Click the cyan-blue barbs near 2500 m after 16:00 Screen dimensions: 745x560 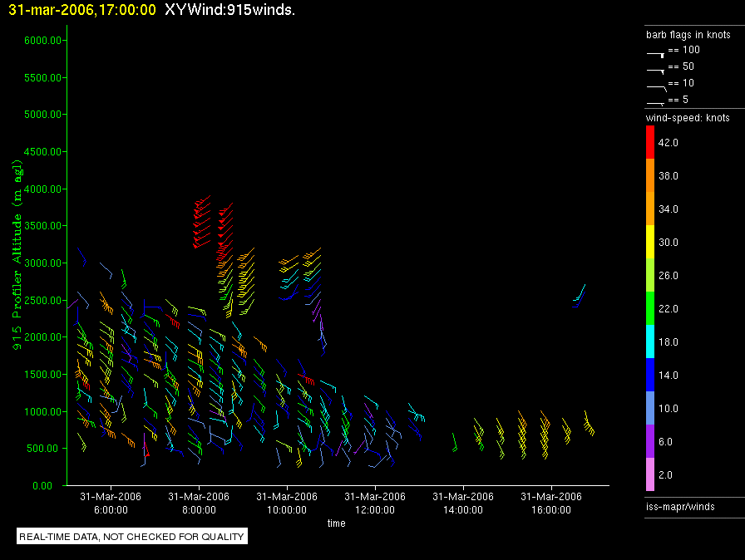[x=579, y=296]
